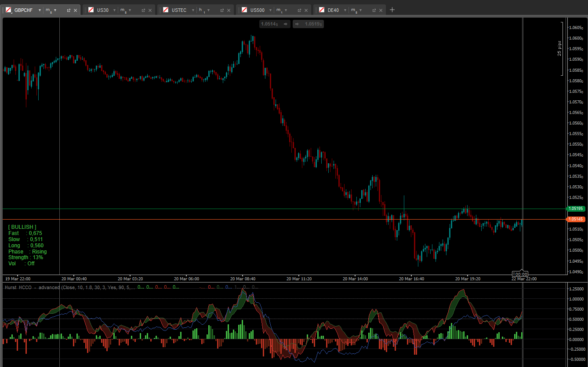The width and height of the screenshot is (588, 367).
Task: Switch to the US30 chart tab
Action: tap(102, 10)
